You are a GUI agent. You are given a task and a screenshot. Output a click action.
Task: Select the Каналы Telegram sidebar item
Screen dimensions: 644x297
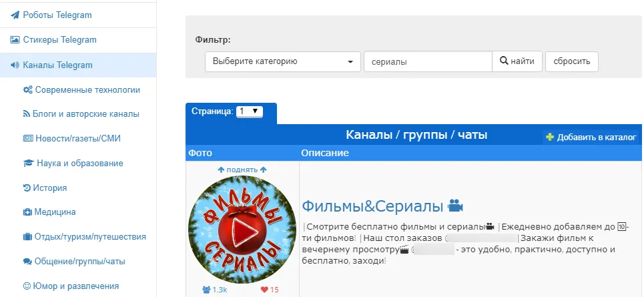tap(78, 65)
